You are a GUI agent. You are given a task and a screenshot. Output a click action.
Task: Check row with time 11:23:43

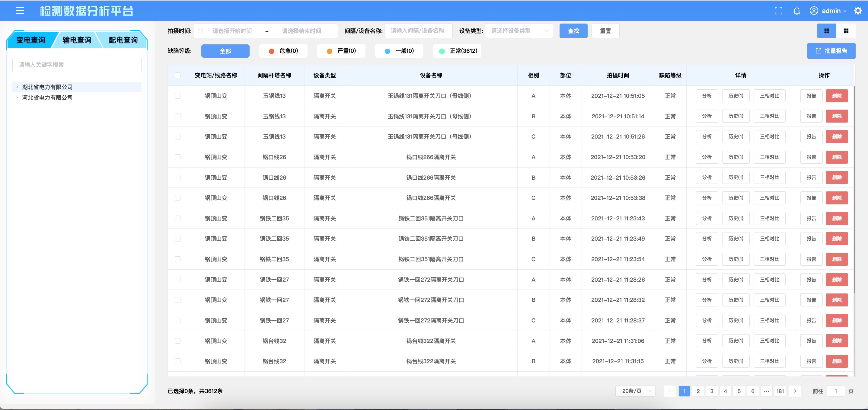point(177,219)
